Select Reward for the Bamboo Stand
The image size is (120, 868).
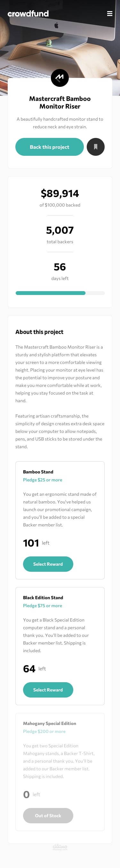point(48,564)
